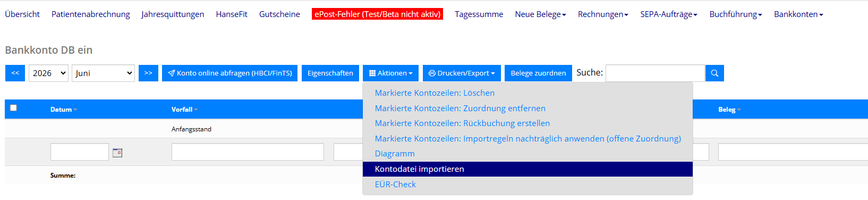Image resolution: width=868 pixels, height=200 pixels.
Task: Expand the Neue Belege menu
Action: click(540, 14)
